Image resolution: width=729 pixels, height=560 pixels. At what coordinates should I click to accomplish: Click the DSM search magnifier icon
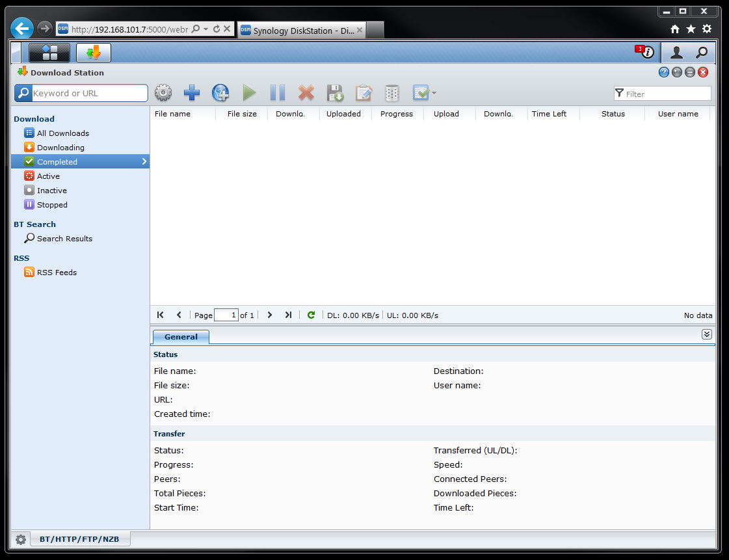pos(702,53)
